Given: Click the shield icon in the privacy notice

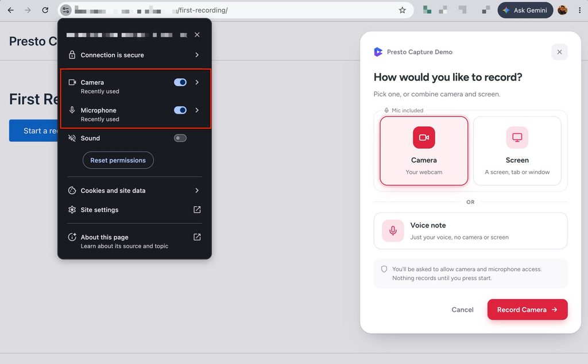Looking at the screenshot, I should [x=384, y=269].
